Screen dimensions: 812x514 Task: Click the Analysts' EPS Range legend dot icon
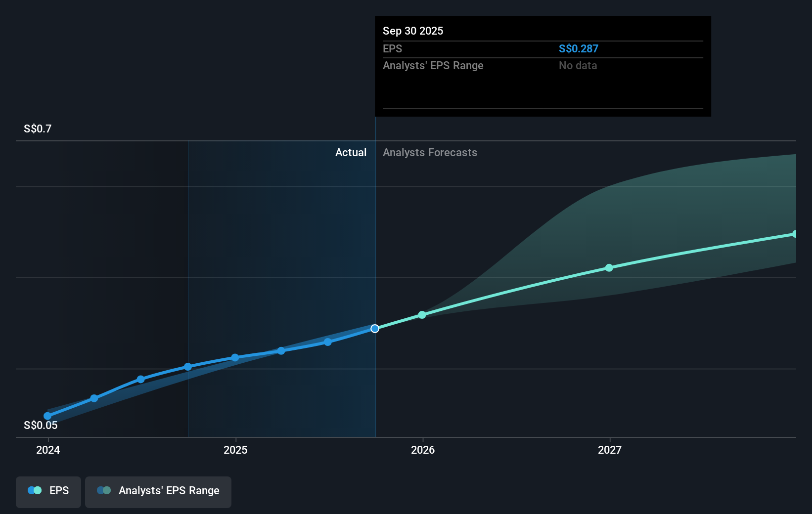(103, 490)
